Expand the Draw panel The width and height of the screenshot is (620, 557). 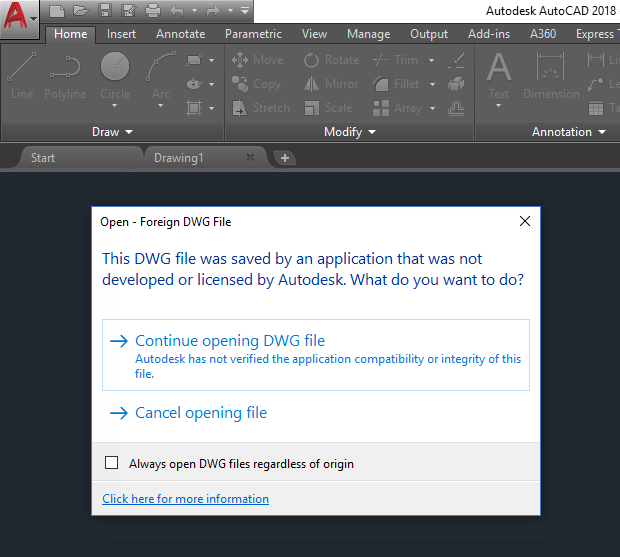point(112,132)
